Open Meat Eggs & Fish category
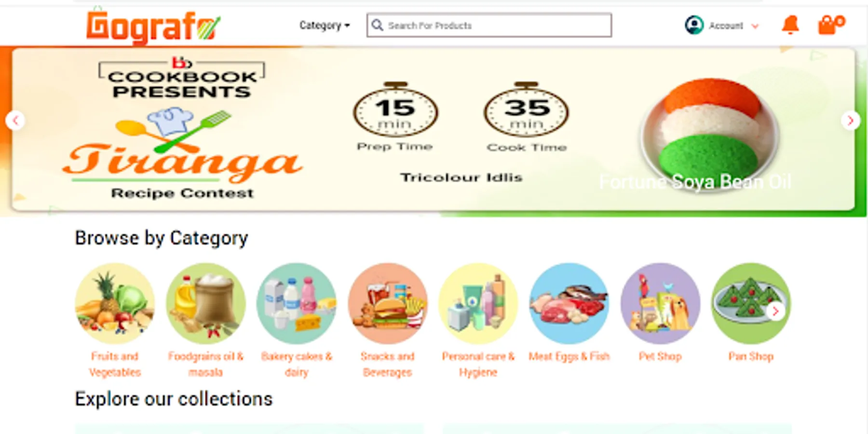The height and width of the screenshot is (434, 868). tap(569, 303)
